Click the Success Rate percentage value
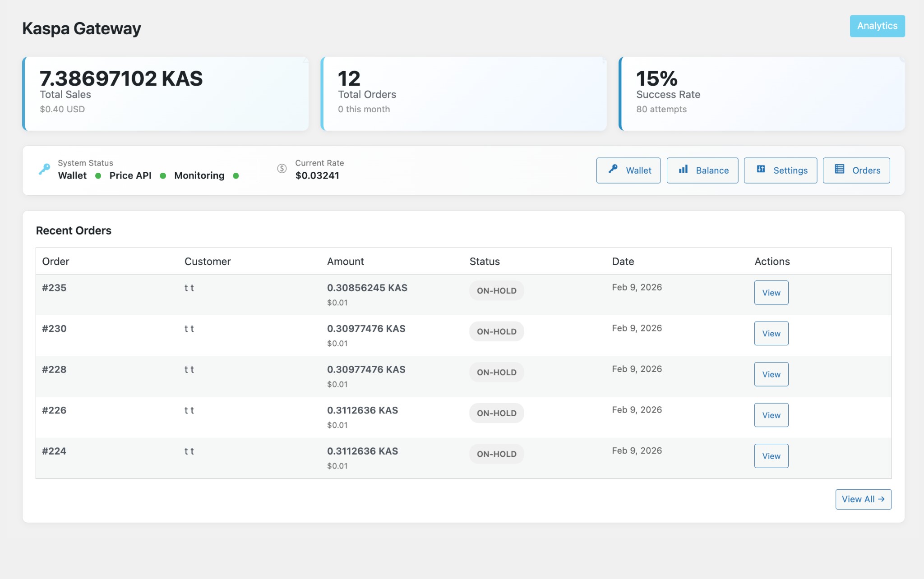The height and width of the screenshot is (579, 924). point(656,78)
